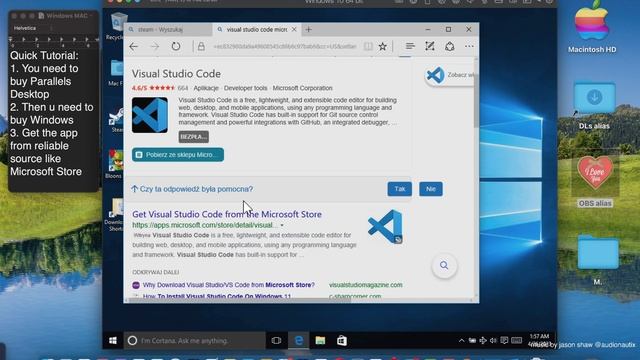Open the Bloons game desktop icon

(115, 164)
